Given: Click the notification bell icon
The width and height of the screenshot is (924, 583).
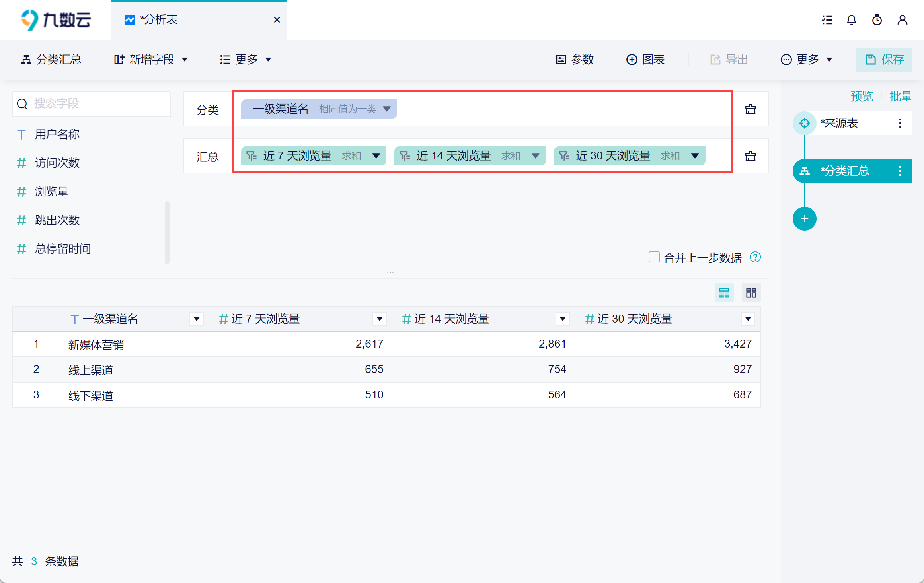Looking at the screenshot, I should tap(851, 20).
